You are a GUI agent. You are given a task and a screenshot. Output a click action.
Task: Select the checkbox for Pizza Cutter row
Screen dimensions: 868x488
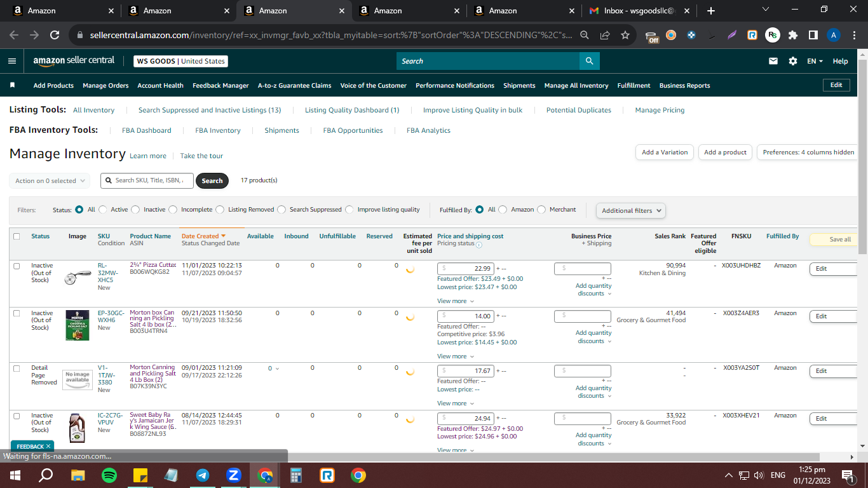[x=17, y=266]
